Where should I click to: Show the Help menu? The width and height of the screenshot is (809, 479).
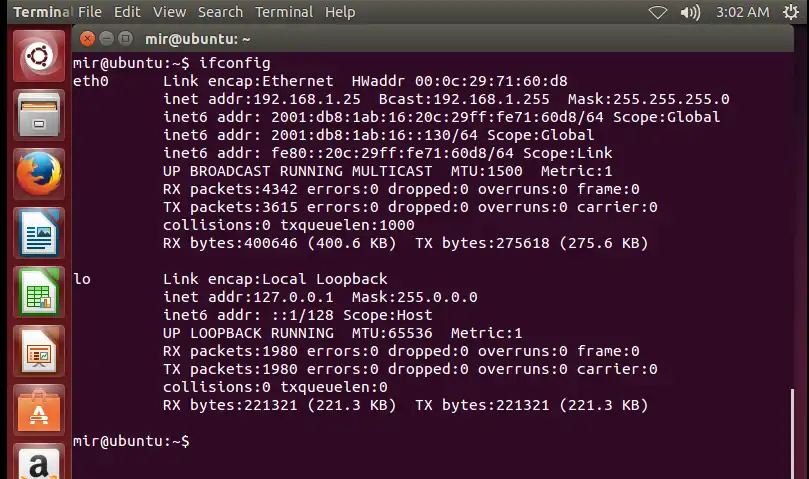(x=340, y=12)
